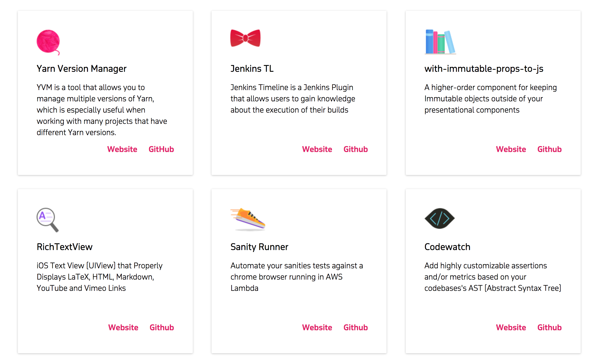
Task: Open the Sanity Runner Website link
Action: (317, 327)
